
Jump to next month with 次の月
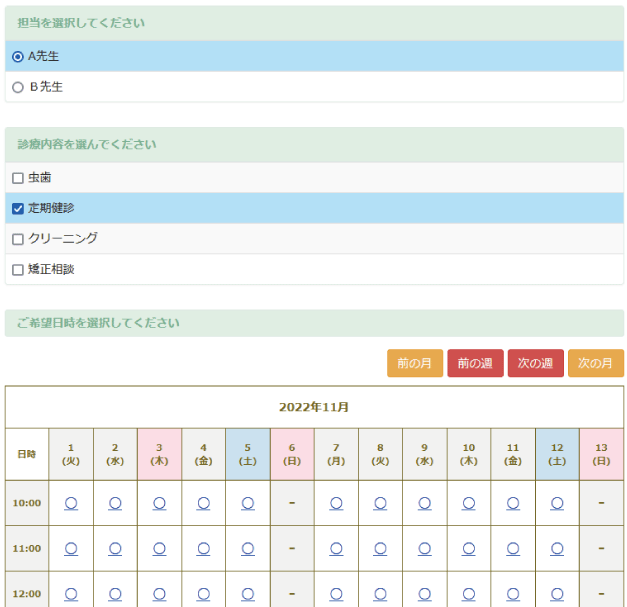(x=595, y=364)
